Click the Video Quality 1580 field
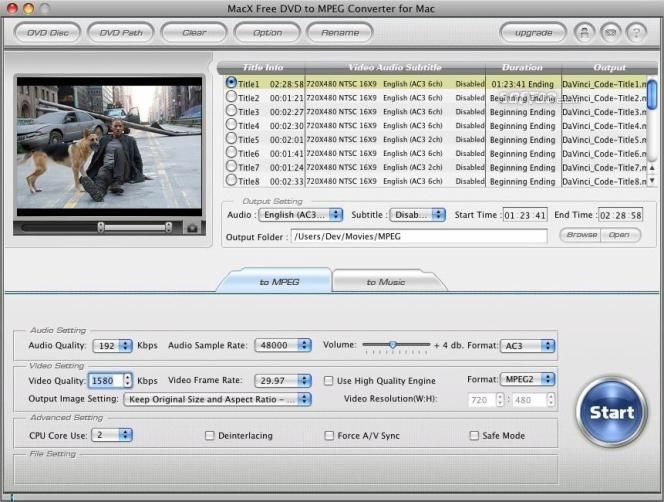This screenshot has height=502, width=664. pyautogui.click(x=106, y=380)
